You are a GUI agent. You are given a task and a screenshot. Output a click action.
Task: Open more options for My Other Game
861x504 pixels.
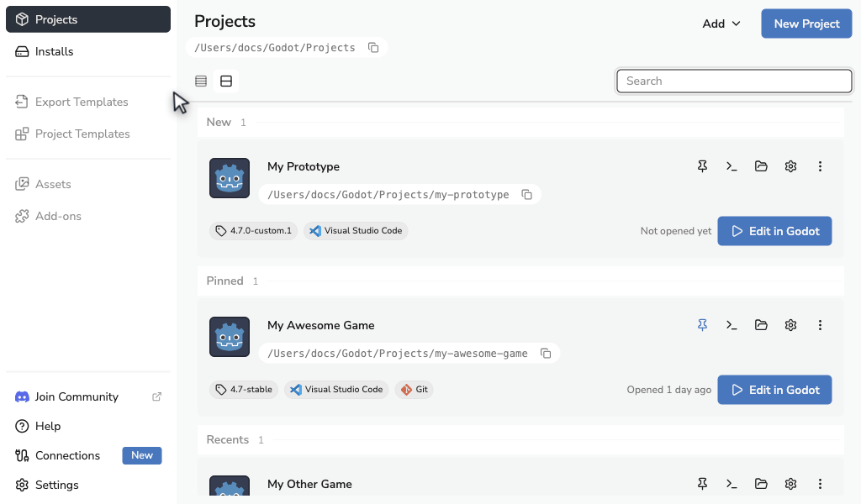[820, 484]
